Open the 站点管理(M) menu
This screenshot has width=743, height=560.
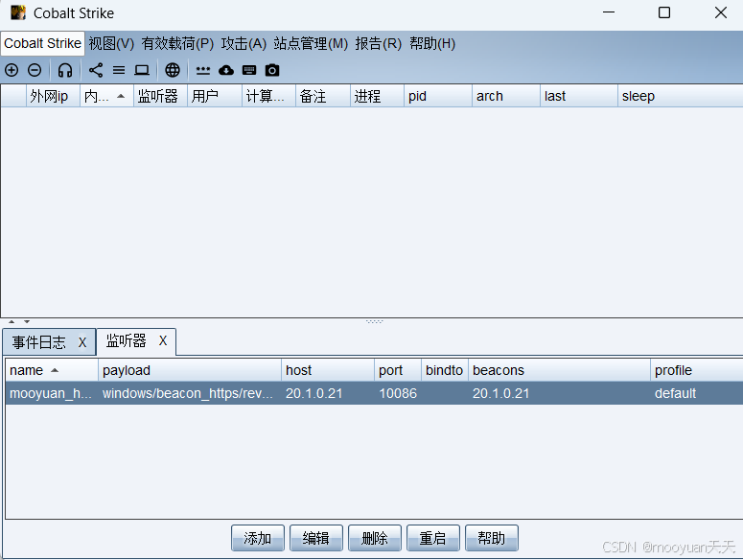click(311, 43)
